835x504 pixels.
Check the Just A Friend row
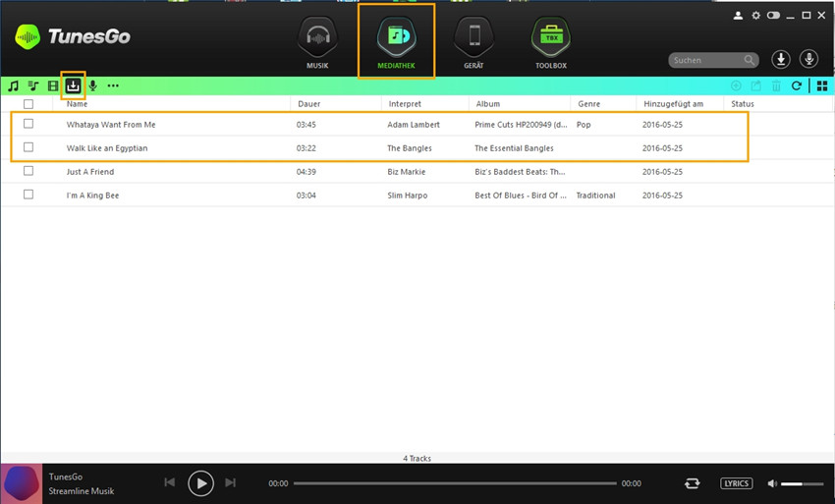[x=28, y=171]
